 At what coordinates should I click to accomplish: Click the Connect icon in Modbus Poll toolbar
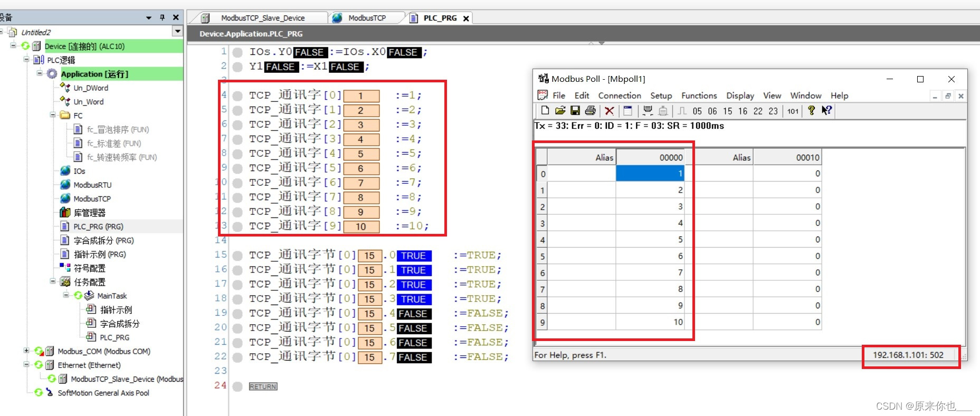click(648, 110)
